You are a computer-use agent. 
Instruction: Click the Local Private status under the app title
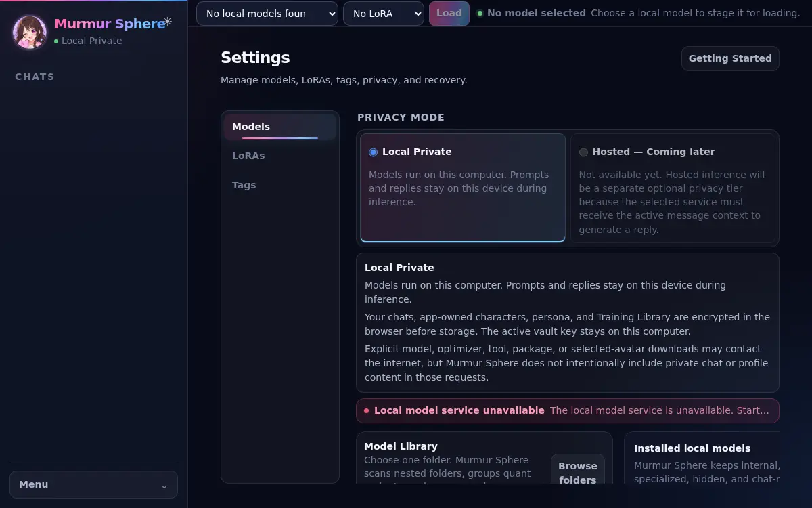[x=88, y=41]
